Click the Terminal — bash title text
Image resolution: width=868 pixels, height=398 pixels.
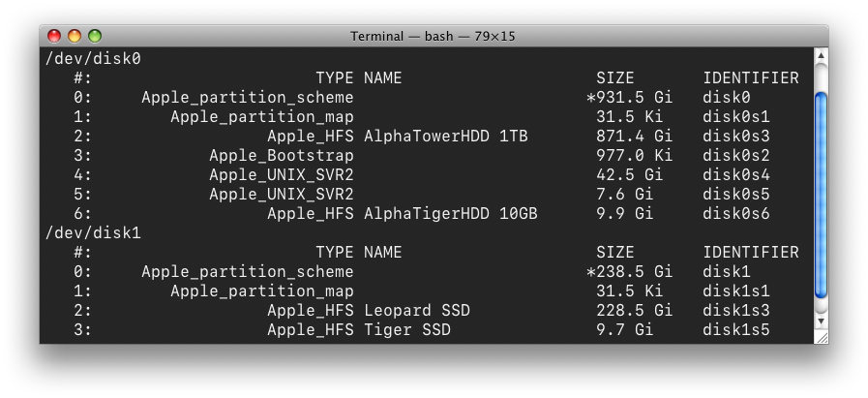tap(433, 37)
